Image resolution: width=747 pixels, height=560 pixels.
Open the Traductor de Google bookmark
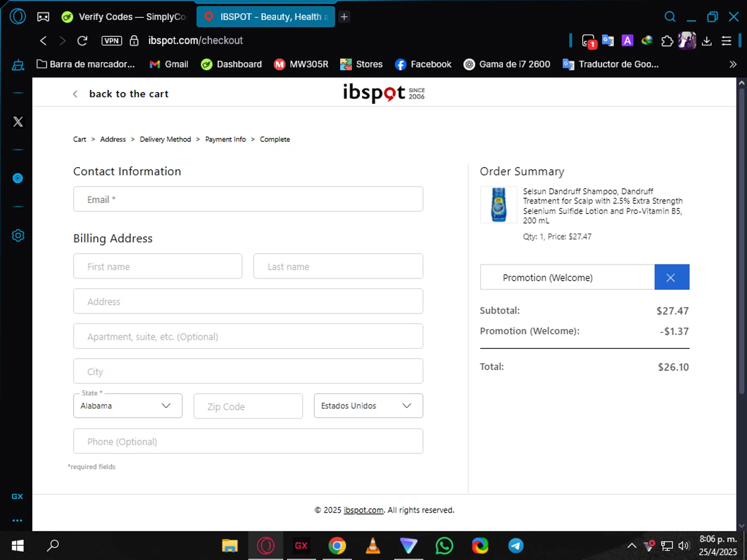click(611, 64)
